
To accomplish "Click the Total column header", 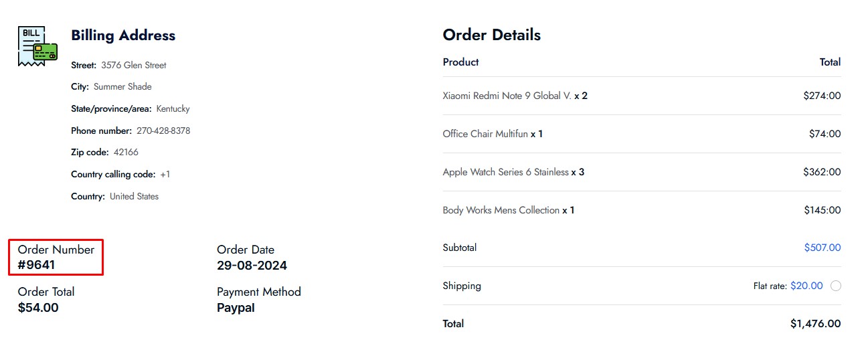I will [x=830, y=62].
